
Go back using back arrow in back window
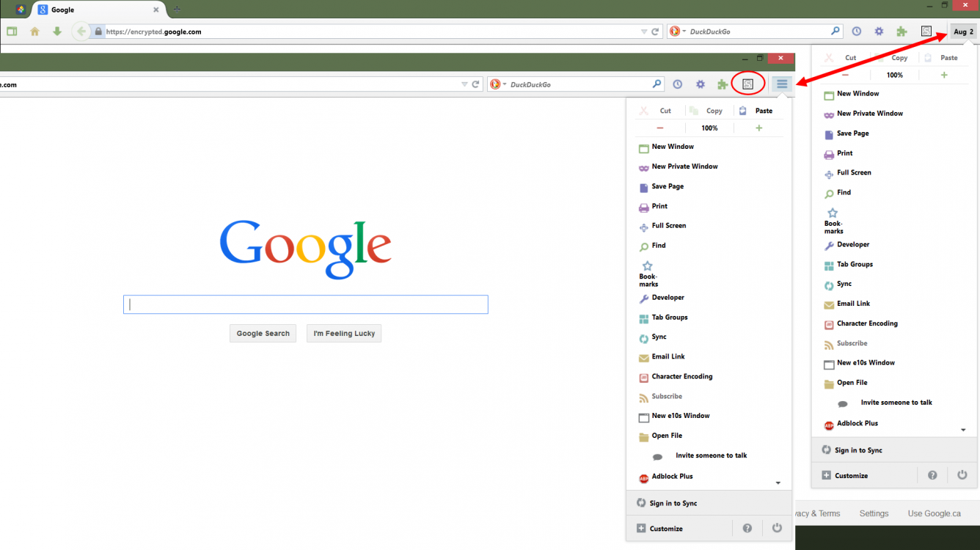81,32
